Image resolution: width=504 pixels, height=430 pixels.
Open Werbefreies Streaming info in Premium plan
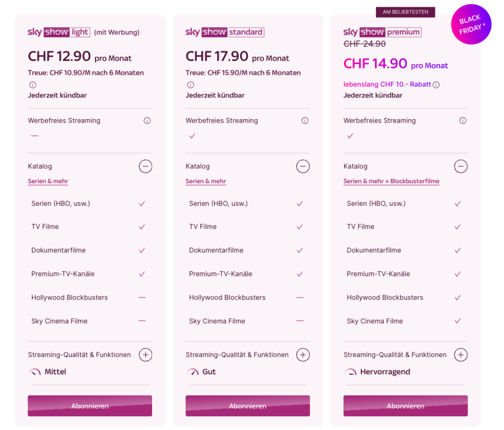click(463, 121)
